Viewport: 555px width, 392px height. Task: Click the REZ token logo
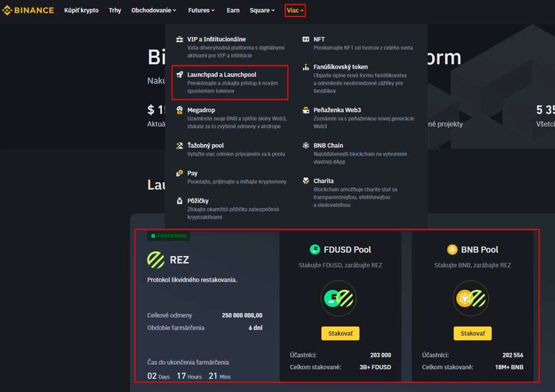click(x=156, y=260)
